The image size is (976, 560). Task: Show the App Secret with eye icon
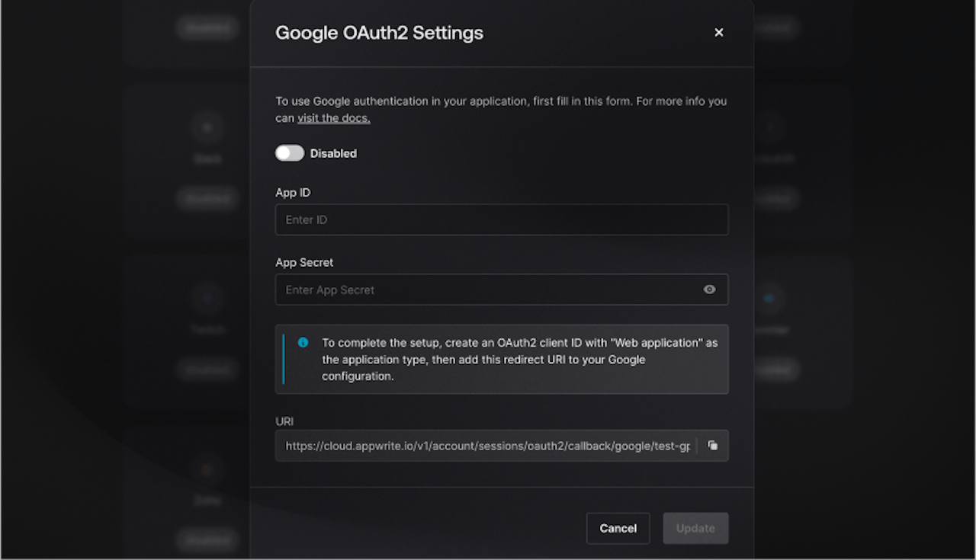[709, 290]
